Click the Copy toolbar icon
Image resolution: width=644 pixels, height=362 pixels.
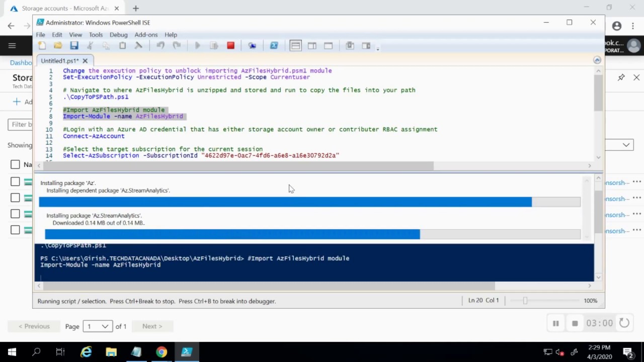tap(106, 46)
